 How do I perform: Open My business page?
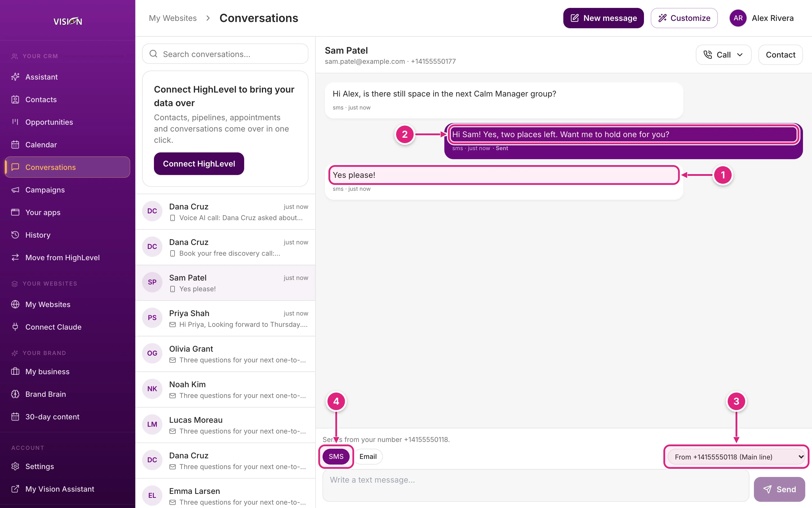click(x=67, y=371)
